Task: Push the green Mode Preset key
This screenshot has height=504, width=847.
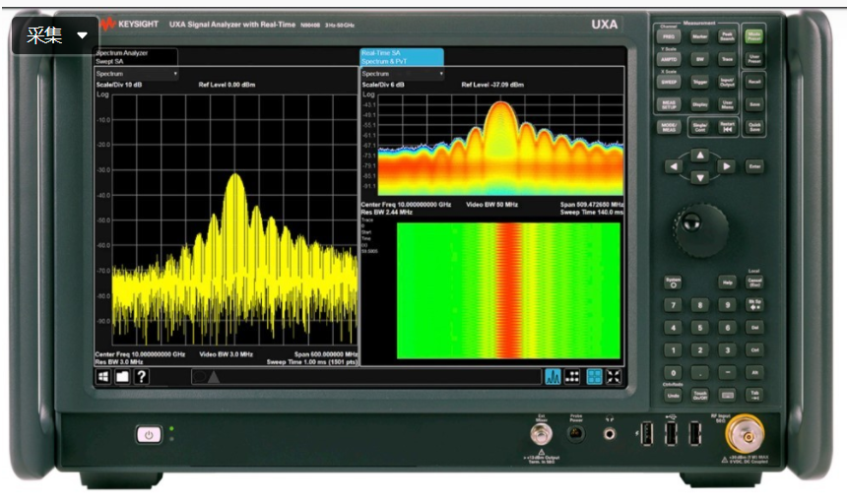Action: point(754,36)
